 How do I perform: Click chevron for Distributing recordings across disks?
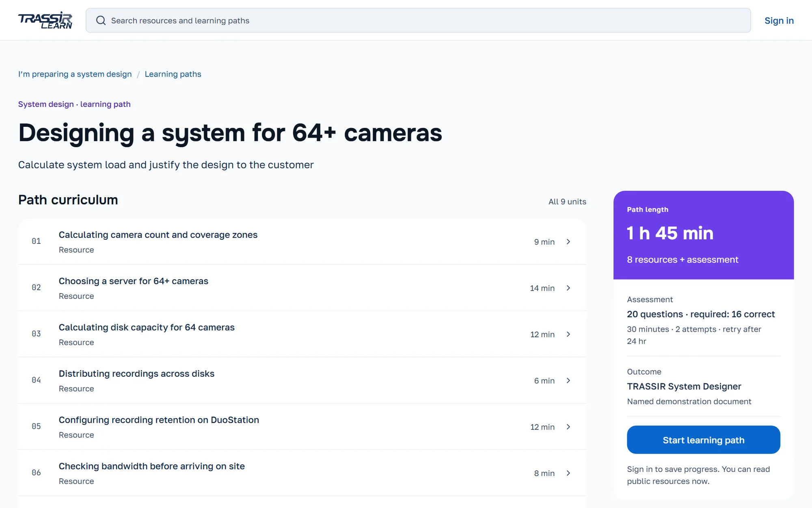pos(568,381)
